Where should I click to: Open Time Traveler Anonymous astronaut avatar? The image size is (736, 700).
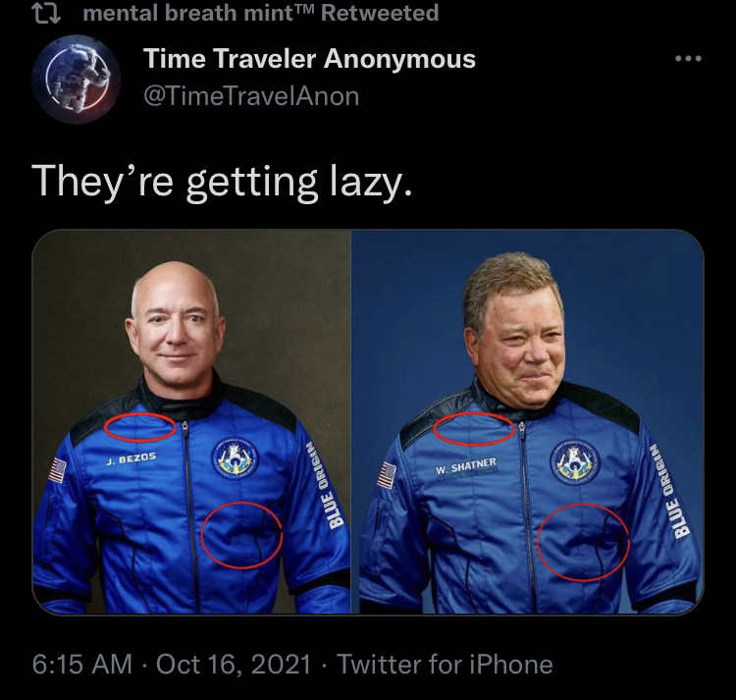click(x=77, y=79)
